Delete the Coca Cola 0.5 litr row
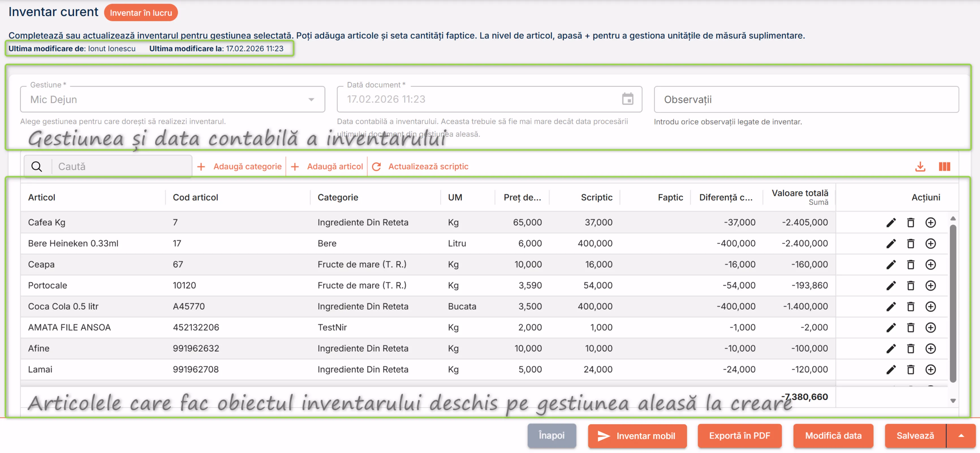The height and width of the screenshot is (453, 980). pos(910,306)
